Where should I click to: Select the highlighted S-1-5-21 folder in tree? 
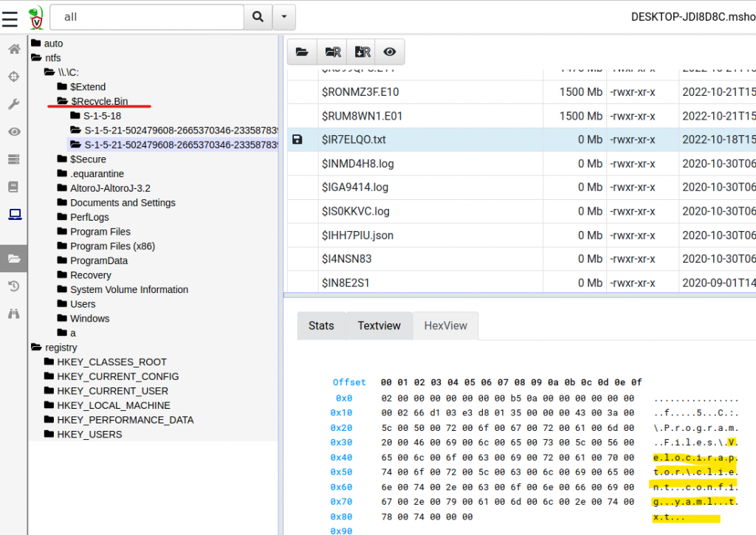tap(173, 145)
